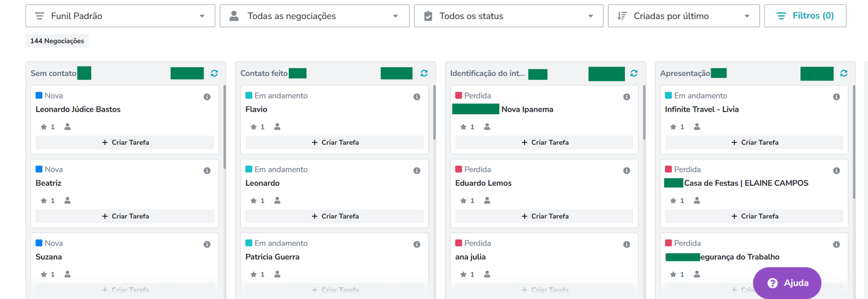Click the person icon on Flavio card

pos(277,127)
